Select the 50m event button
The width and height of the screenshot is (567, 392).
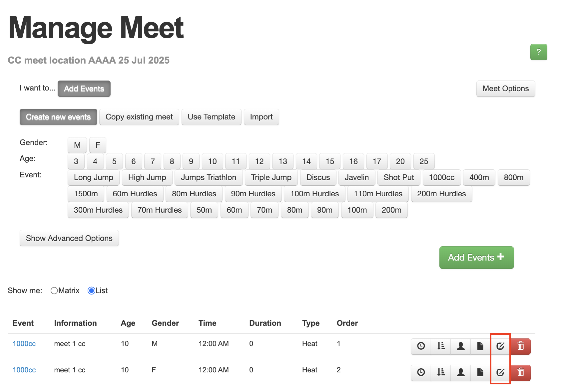tap(204, 210)
